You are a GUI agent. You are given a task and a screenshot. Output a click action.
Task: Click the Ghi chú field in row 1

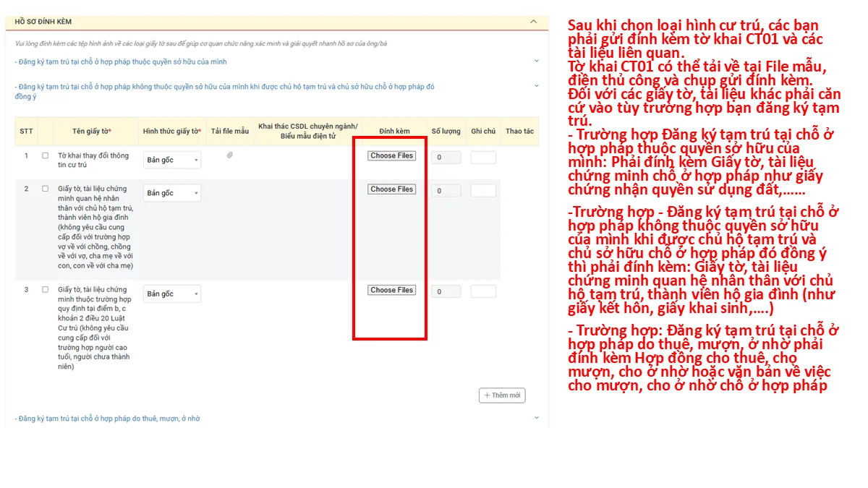pos(483,158)
